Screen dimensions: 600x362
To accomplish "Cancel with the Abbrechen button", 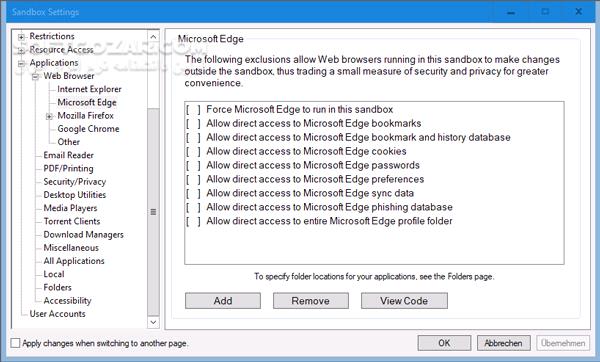I will [x=504, y=343].
